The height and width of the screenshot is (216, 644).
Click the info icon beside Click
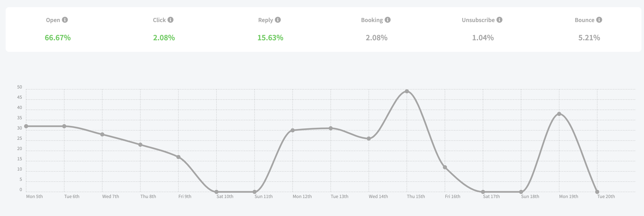click(x=170, y=20)
